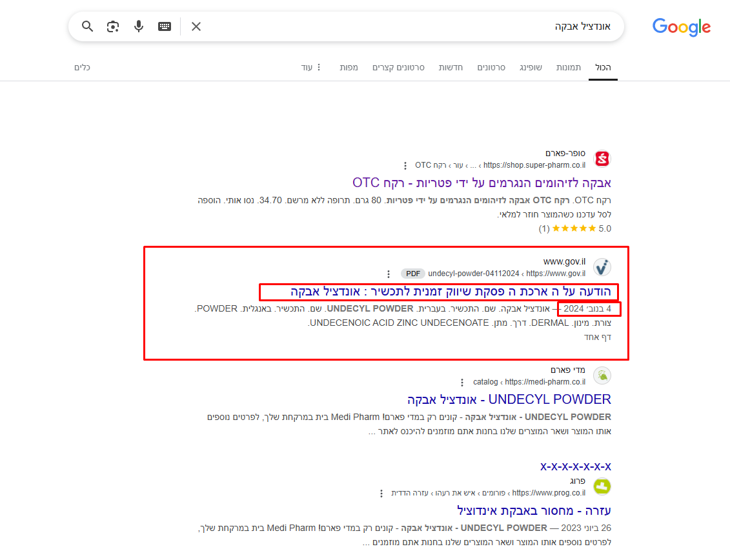This screenshot has width=730, height=560.
Task: Click the Prog site favicon
Action: tap(602, 486)
